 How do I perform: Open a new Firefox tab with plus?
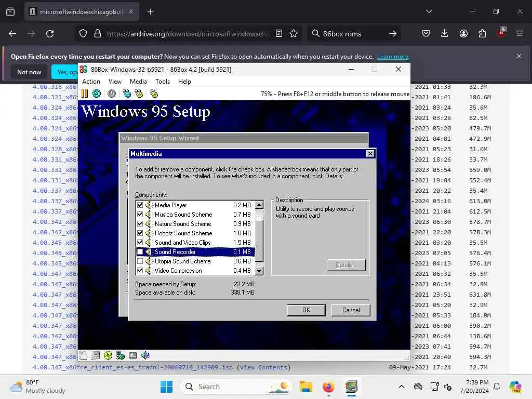(x=150, y=12)
